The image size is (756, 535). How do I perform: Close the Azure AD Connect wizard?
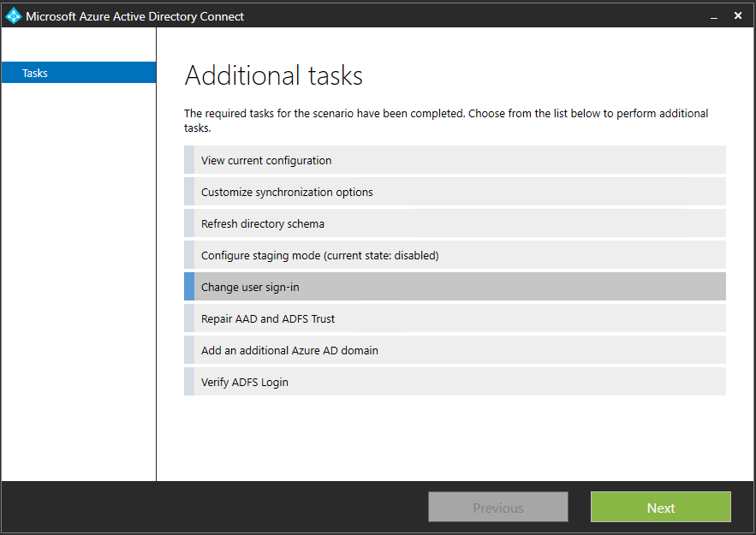(738, 15)
